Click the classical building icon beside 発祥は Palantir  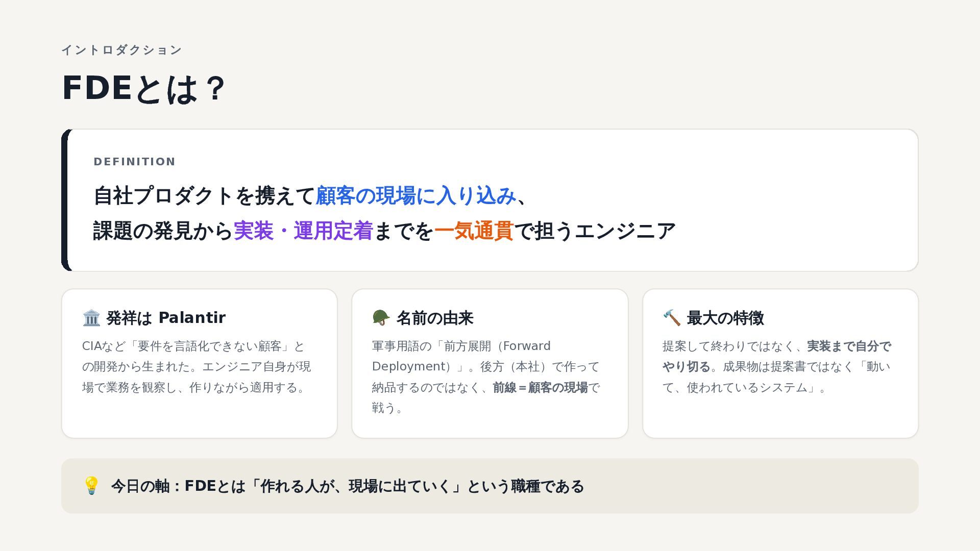pos(91,318)
